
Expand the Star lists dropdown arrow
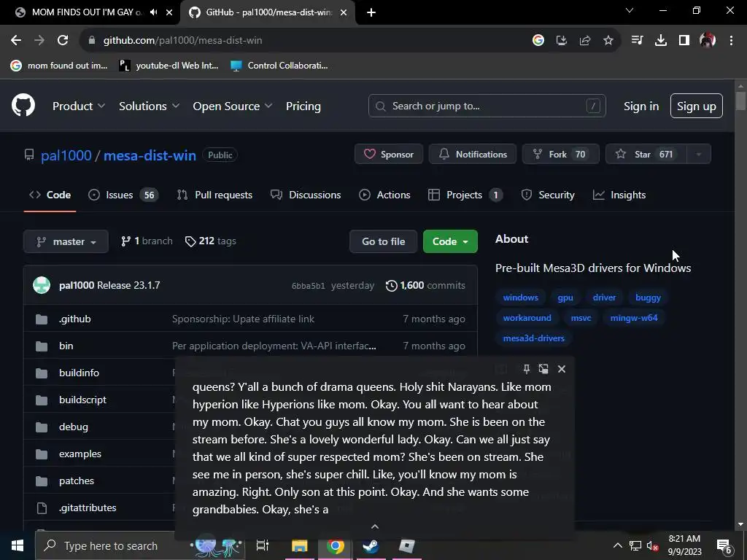[x=699, y=154]
